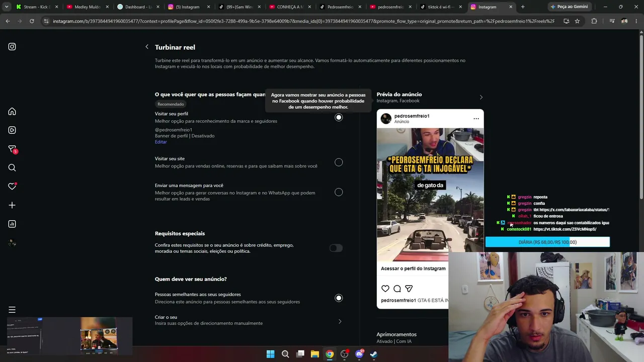Click the browser address bar URL

(304, 21)
